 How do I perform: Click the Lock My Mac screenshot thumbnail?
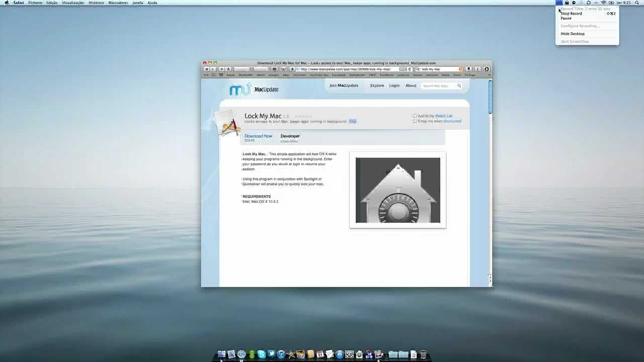398,190
